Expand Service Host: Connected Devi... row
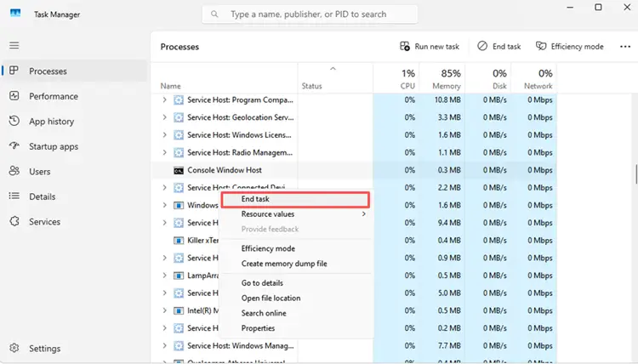The height and width of the screenshot is (364, 638). pyautogui.click(x=164, y=187)
